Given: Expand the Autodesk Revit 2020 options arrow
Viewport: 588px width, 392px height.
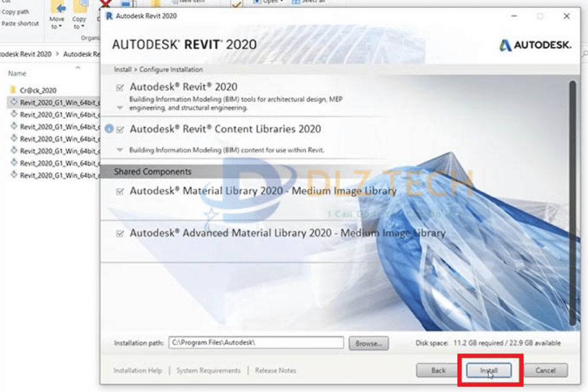Looking at the screenshot, I should pos(120,107).
